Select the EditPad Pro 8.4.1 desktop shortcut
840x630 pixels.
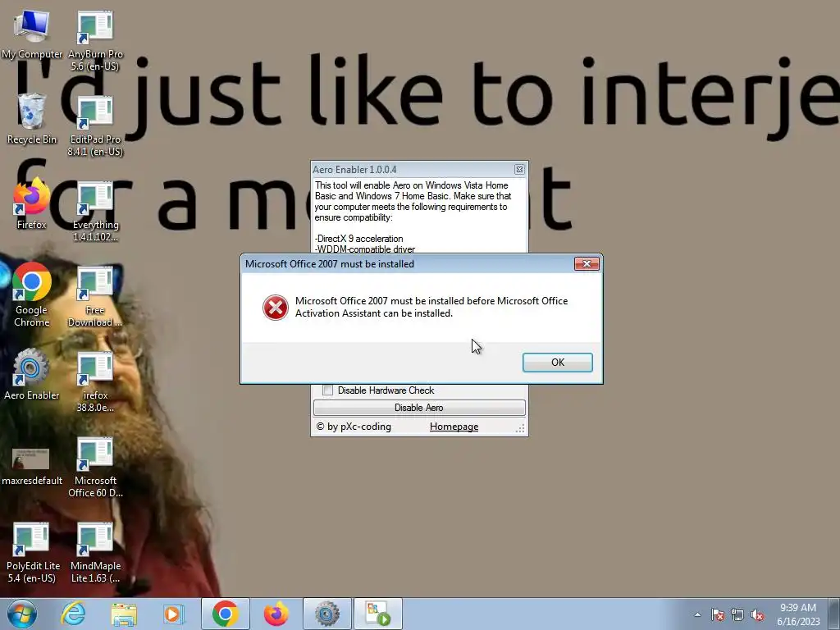95,126
